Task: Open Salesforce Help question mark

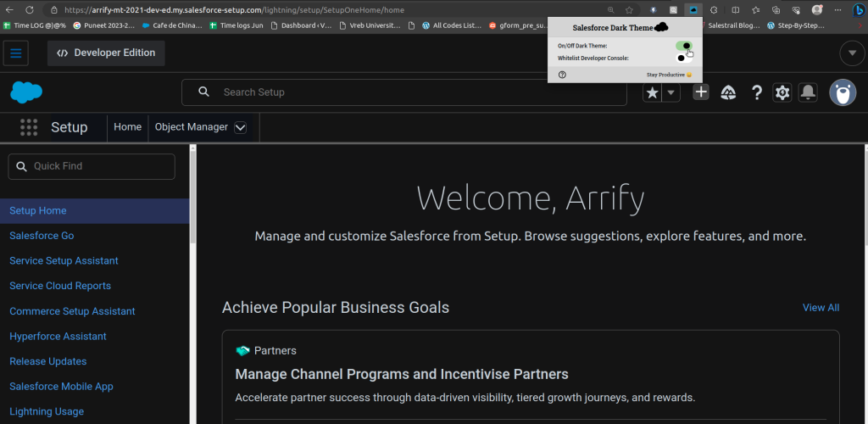Action: tap(757, 92)
